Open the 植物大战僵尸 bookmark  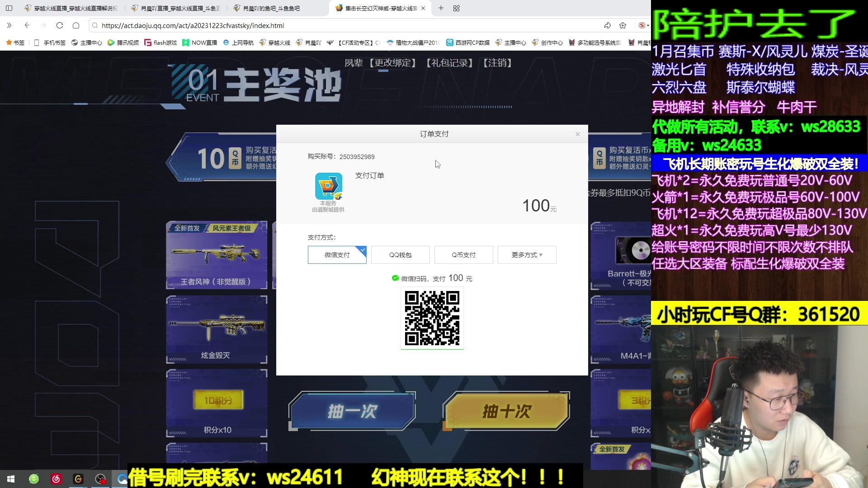coord(413,42)
